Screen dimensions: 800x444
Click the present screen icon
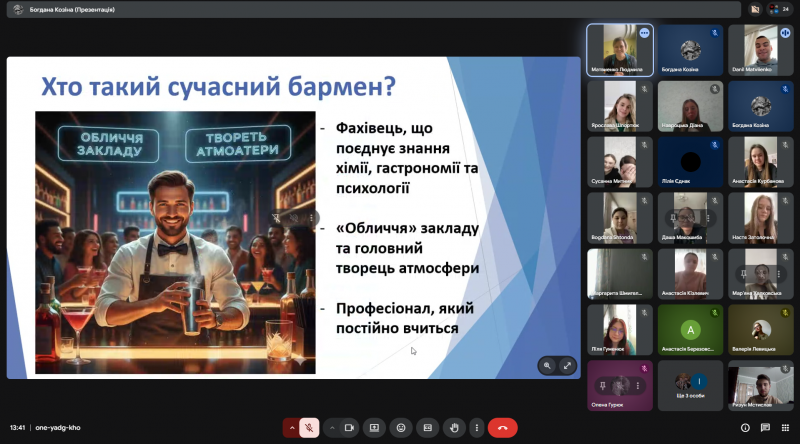pos(375,427)
